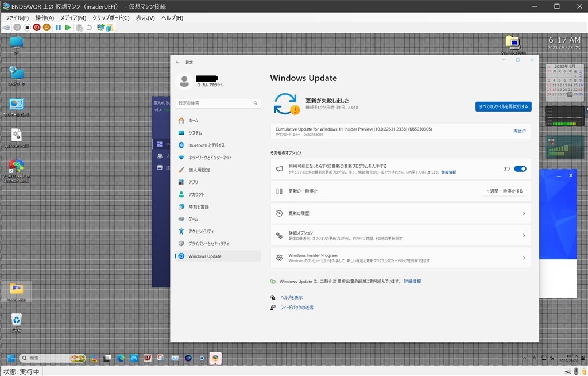Turn off the latest updates toggle
Image resolution: width=588 pixels, height=376 pixels.
pos(520,168)
